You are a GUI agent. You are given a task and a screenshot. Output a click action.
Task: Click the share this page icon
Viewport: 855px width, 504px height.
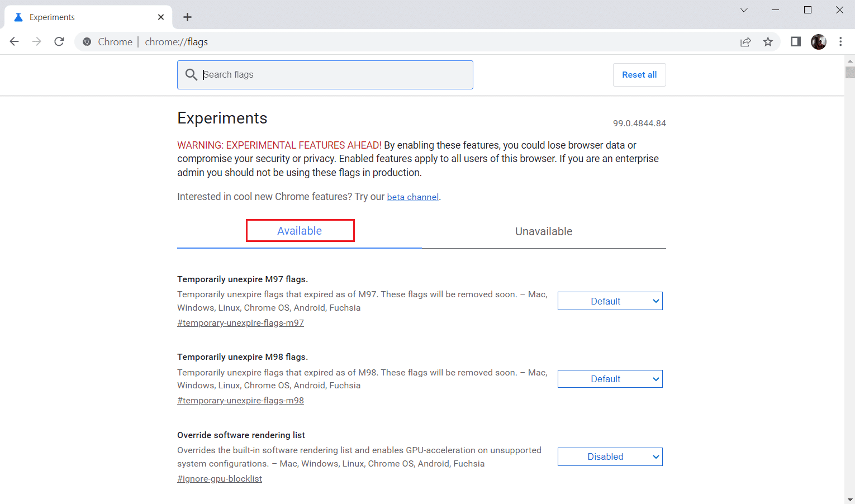745,42
